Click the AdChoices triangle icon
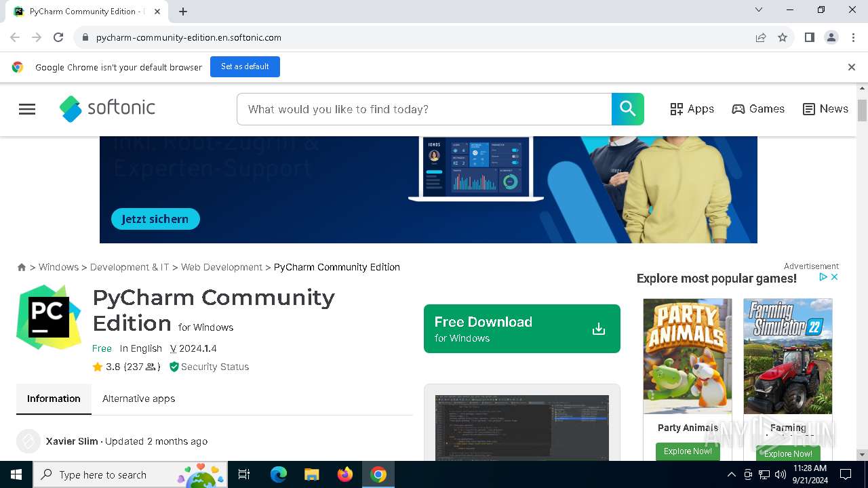Image resolution: width=868 pixels, height=488 pixels. tap(823, 277)
